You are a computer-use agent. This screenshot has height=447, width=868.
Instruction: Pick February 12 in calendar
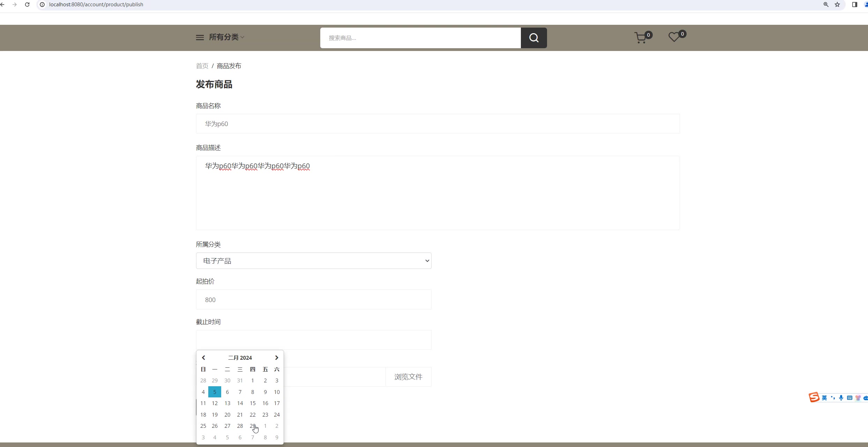[x=215, y=403]
